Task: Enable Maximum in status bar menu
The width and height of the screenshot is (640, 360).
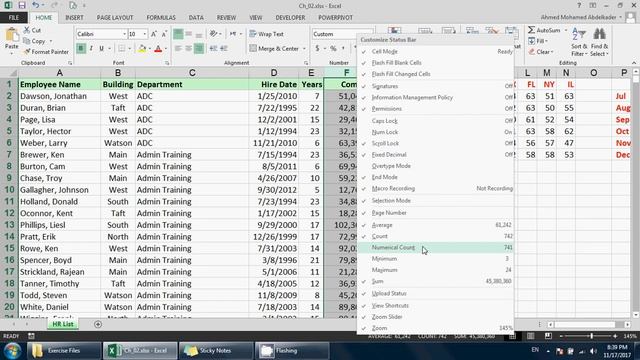Action: click(435, 270)
